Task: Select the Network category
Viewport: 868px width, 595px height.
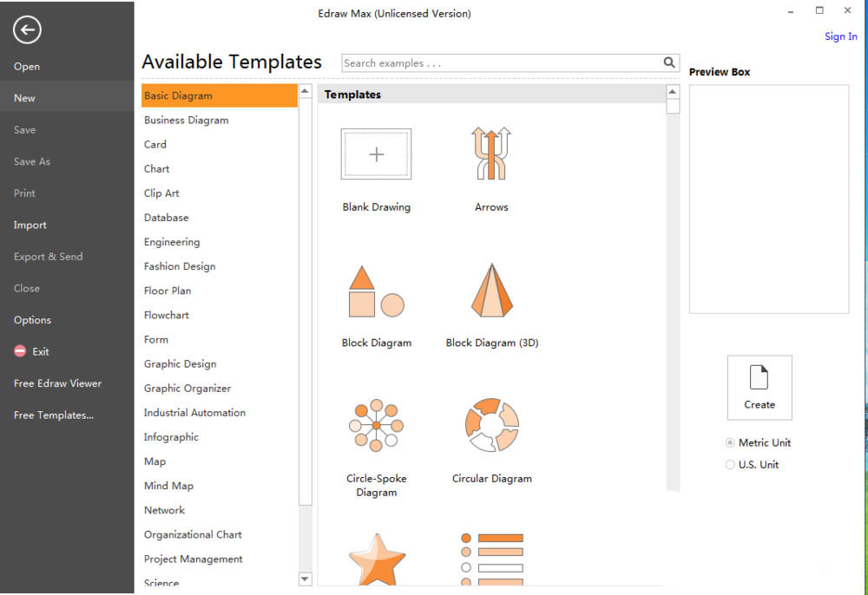Action: (220, 510)
